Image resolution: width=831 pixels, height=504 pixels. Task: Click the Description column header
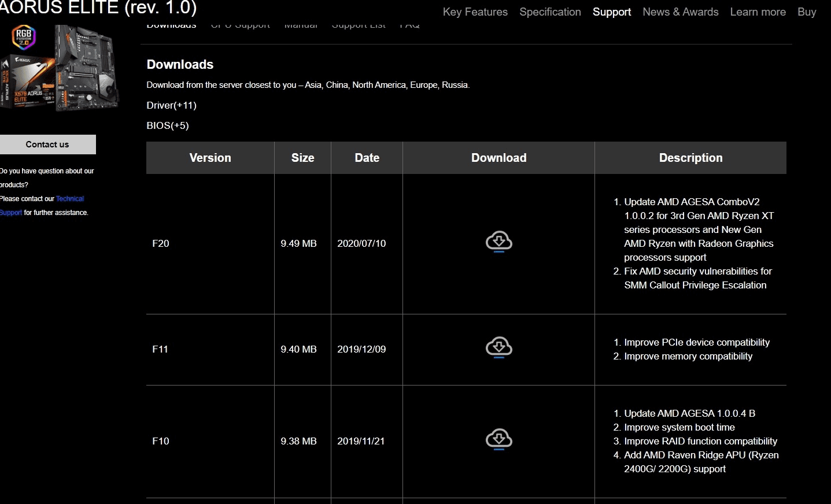[690, 158]
